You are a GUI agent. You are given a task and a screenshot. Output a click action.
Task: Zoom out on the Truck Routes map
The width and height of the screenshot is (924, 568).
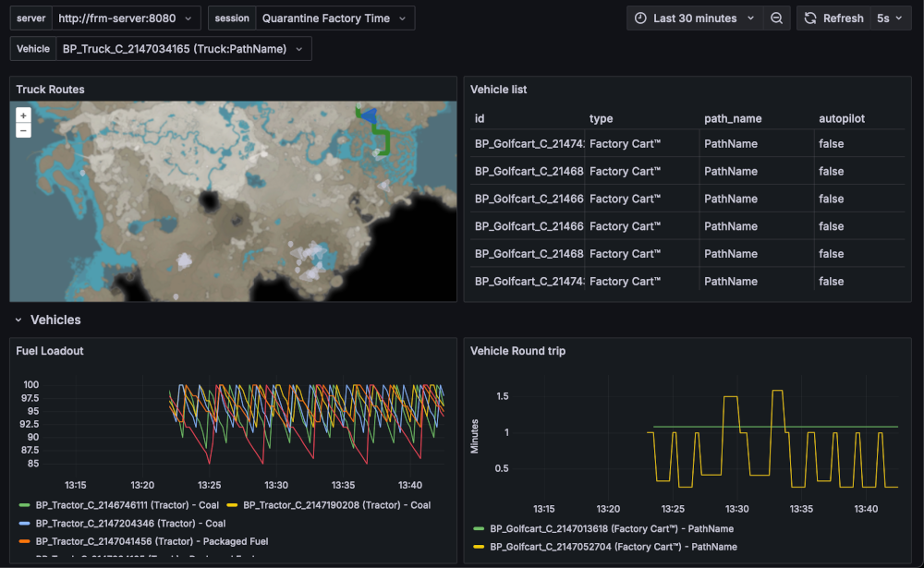tap(24, 130)
